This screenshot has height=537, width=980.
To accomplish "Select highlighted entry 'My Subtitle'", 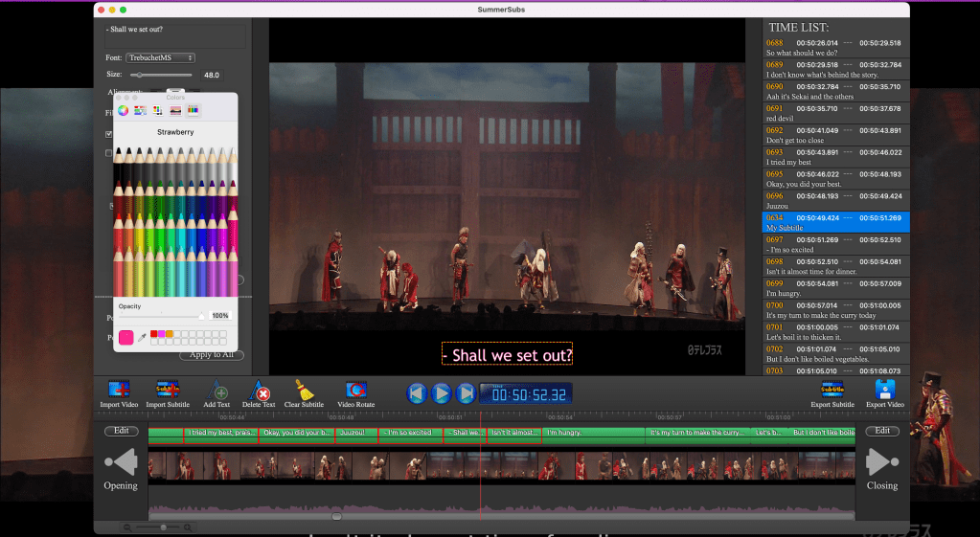I will coord(836,222).
